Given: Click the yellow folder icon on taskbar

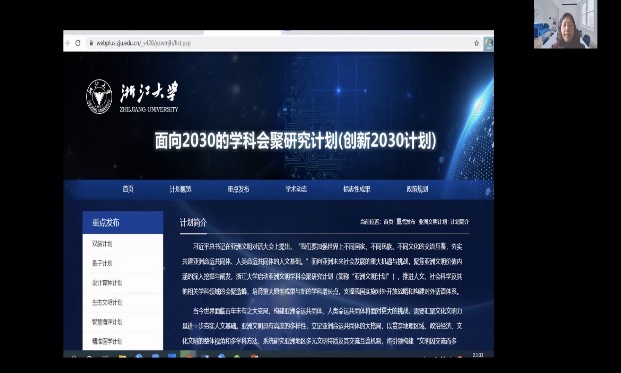Looking at the screenshot, I should tap(122, 356).
